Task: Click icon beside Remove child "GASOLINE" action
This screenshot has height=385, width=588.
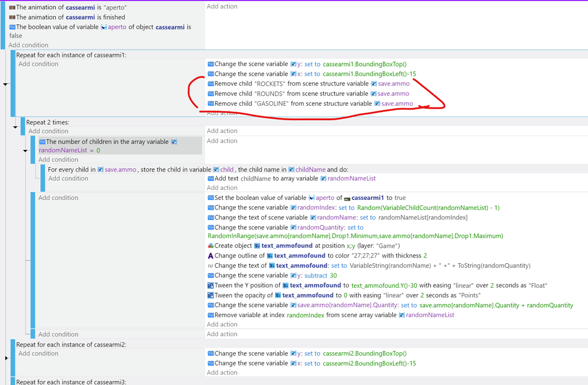Action: [x=211, y=104]
